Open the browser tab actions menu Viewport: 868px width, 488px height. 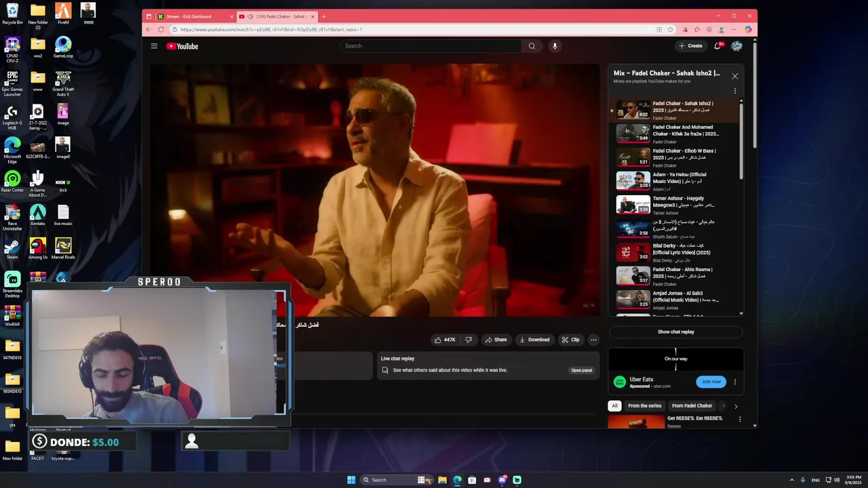[149, 16]
